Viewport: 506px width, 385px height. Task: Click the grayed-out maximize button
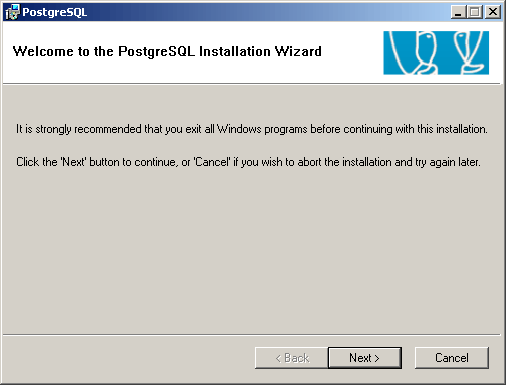click(x=475, y=12)
